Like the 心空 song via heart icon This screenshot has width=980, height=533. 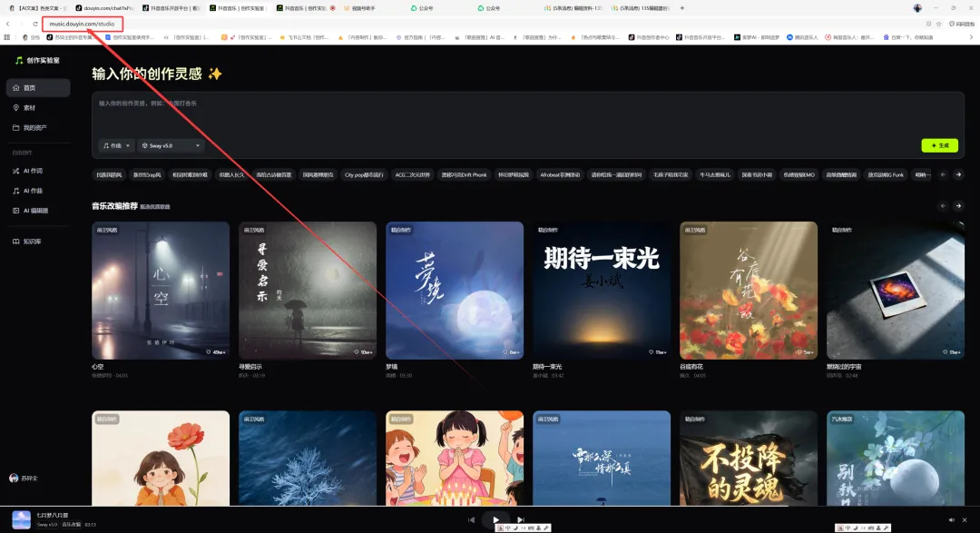click(209, 352)
